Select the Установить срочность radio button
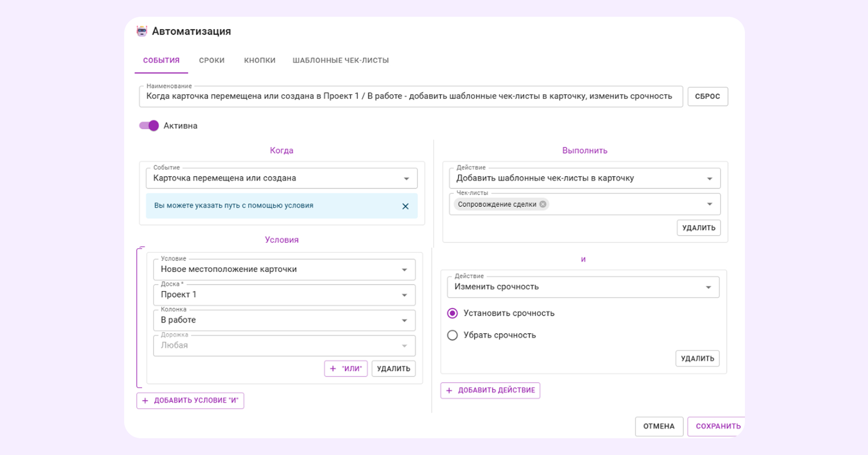868x455 pixels. pyautogui.click(x=452, y=313)
